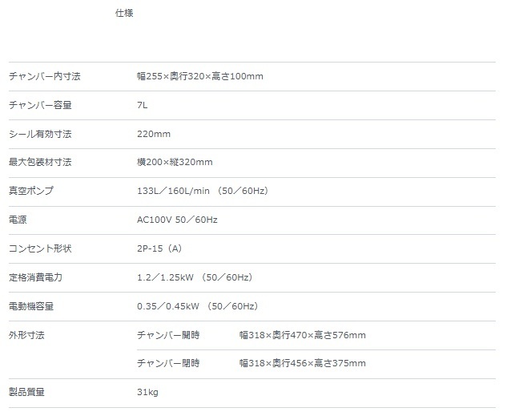Select the 真空ポンプ row label
515x420 pixels.
[30, 191]
